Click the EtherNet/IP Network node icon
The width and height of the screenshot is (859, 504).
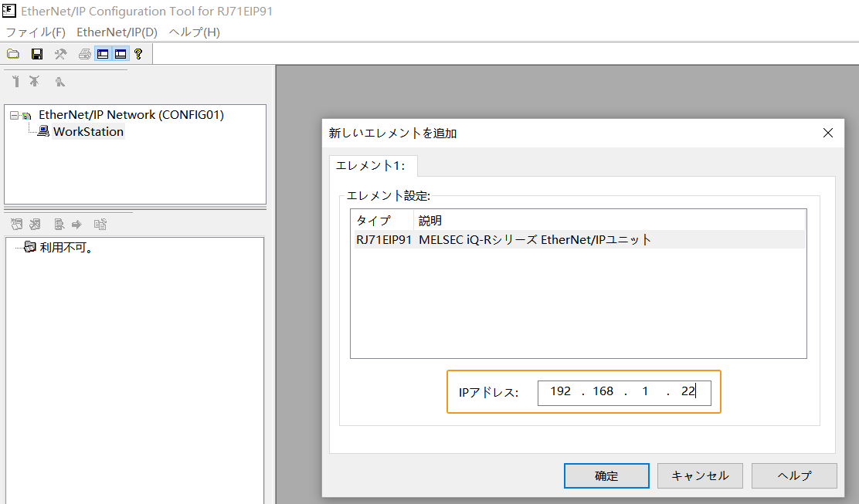[x=26, y=116]
